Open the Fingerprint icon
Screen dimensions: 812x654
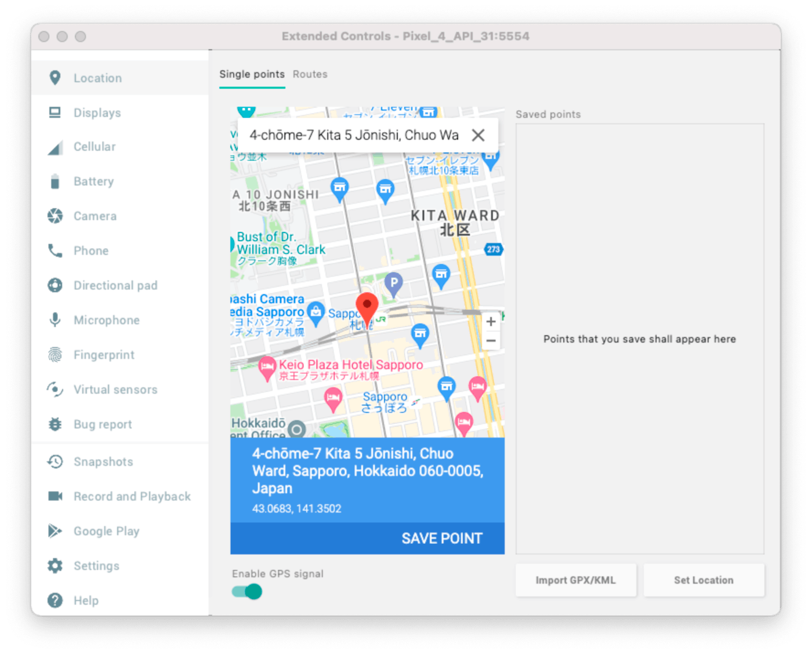(55, 355)
